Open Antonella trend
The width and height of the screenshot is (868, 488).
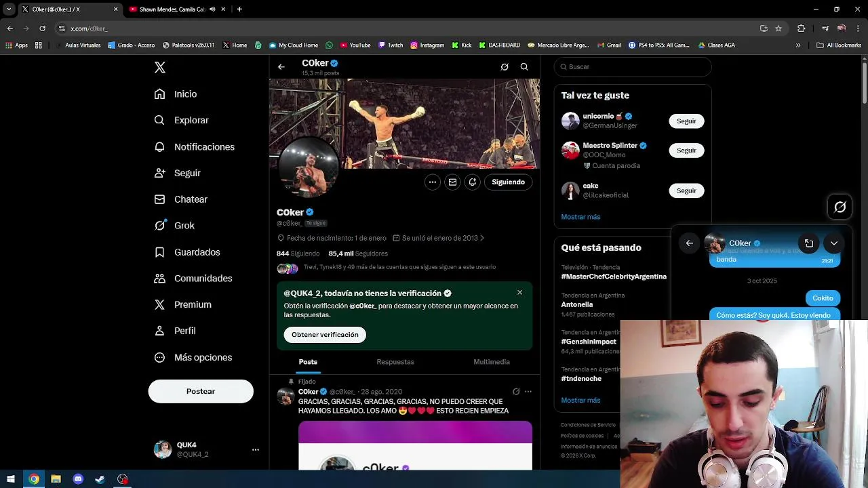tap(576, 305)
